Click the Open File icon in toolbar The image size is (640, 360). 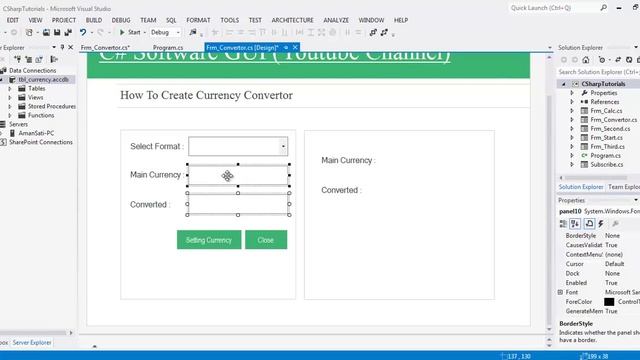(47, 32)
